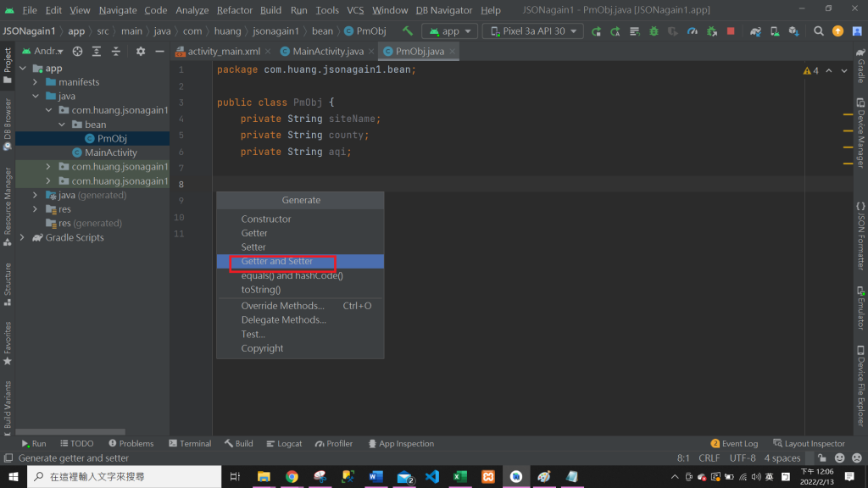Open the JSON Formatter side panel

pyautogui.click(x=861, y=236)
